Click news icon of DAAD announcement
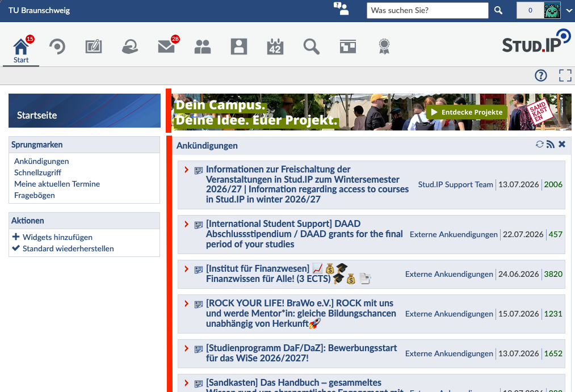This screenshot has height=392, width=575. pos(199,225)
